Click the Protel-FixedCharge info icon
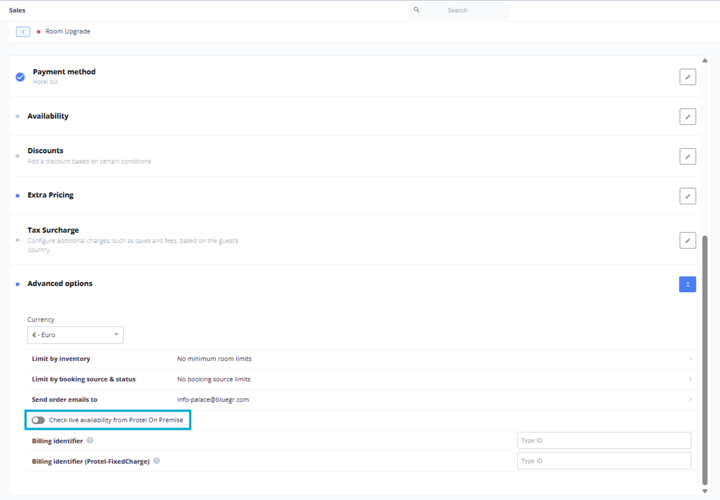This screenshot has height=500, width=720. pos(157,461)
